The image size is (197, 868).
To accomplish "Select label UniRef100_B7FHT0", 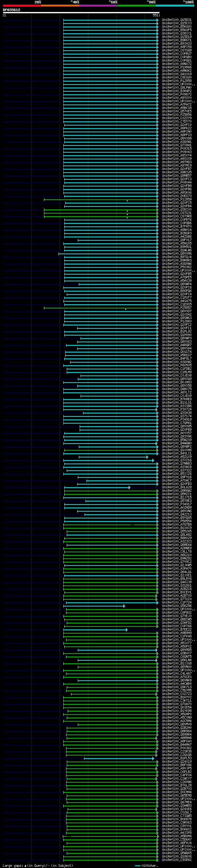I will tap(176, 226).
